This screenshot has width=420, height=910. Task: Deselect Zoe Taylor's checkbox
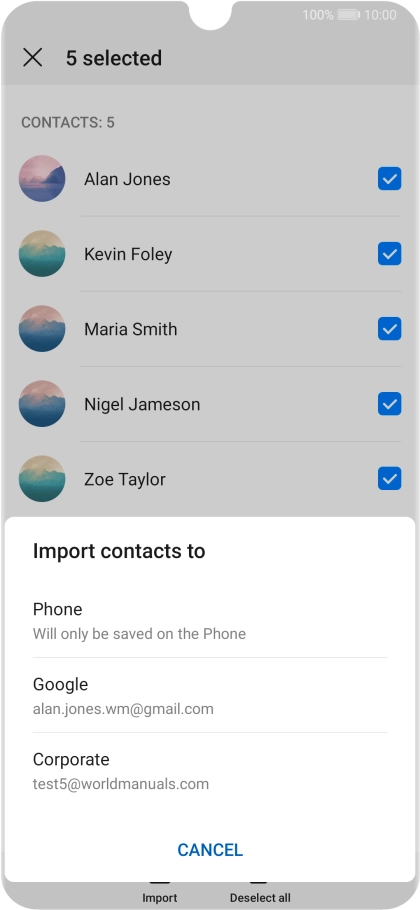coord(389,479)
